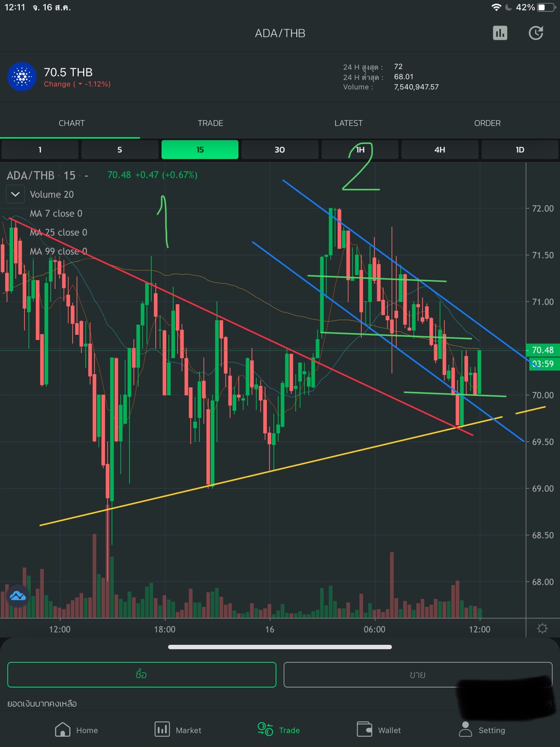Select the MA 99 close 0 indicator

pos(58,251)
